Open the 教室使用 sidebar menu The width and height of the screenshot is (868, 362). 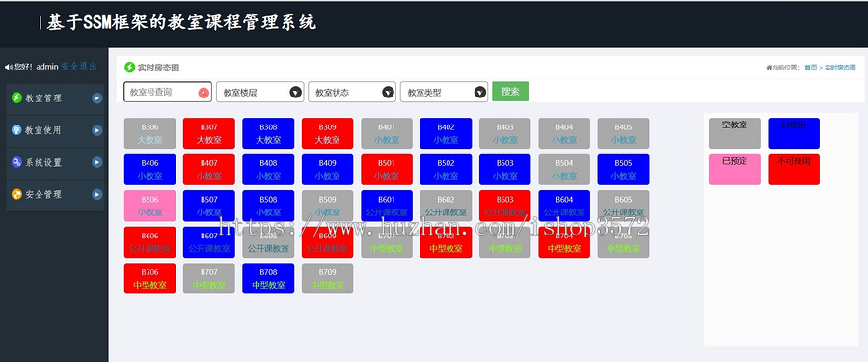[x=55, y=131]
